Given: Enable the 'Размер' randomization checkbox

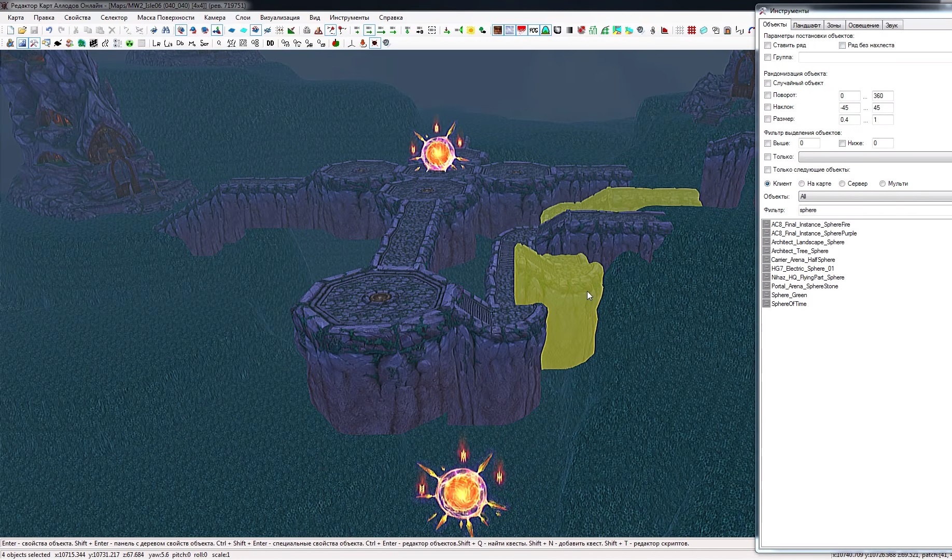Looking at the screenshot, I should 767,119.
